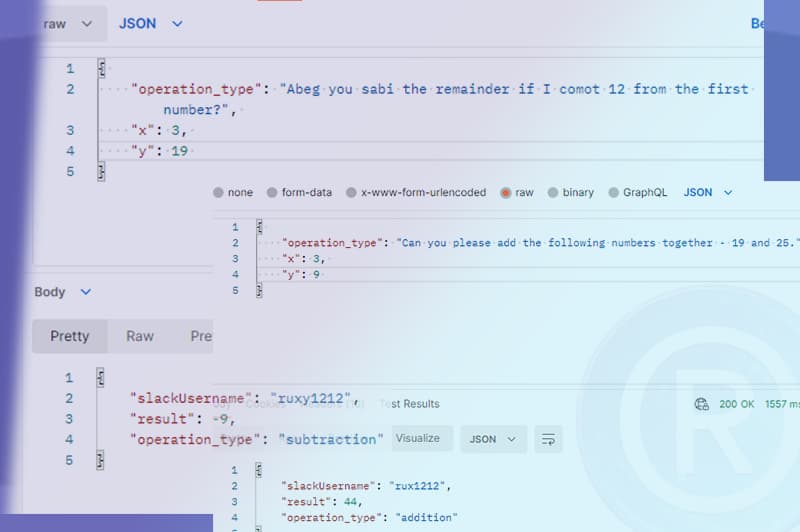
Task: Click the "addition" operation_type value
Action: pyautogui.click(x=427, y=518)
